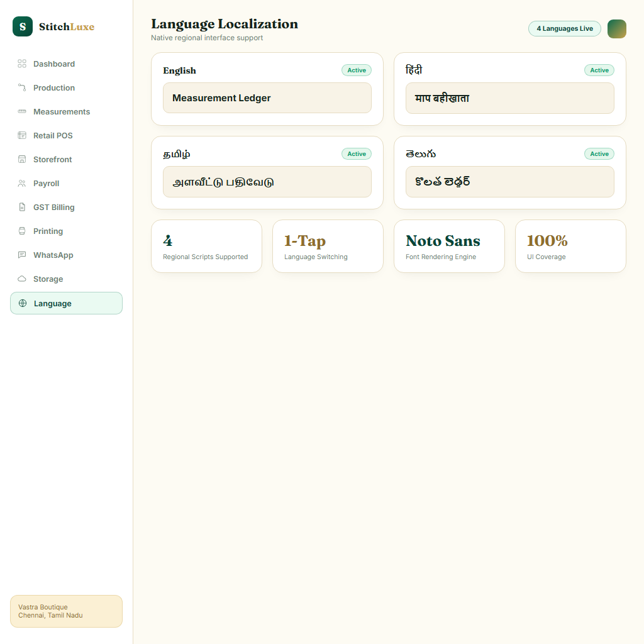Screen dimensions: 644x644
Task: Select Retail POS menu item
Action: (x=66, y=135)
